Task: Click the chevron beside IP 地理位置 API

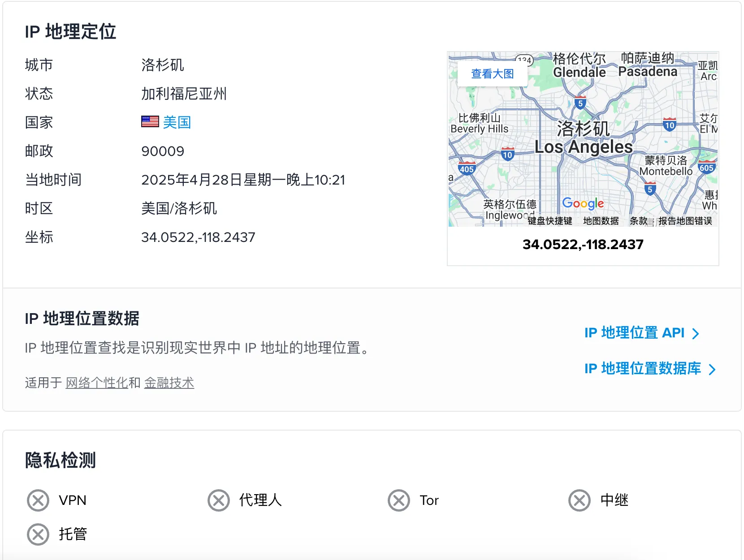Action: click(x=696, y=334)
